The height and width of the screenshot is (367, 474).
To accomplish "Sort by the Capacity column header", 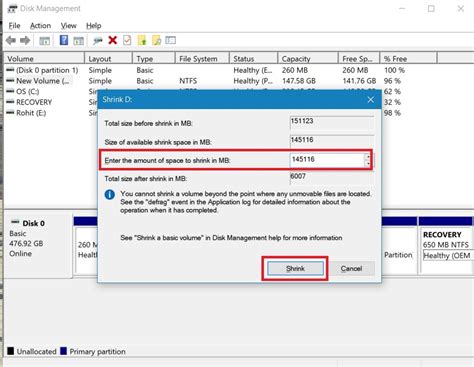I will tap(308, 59).
